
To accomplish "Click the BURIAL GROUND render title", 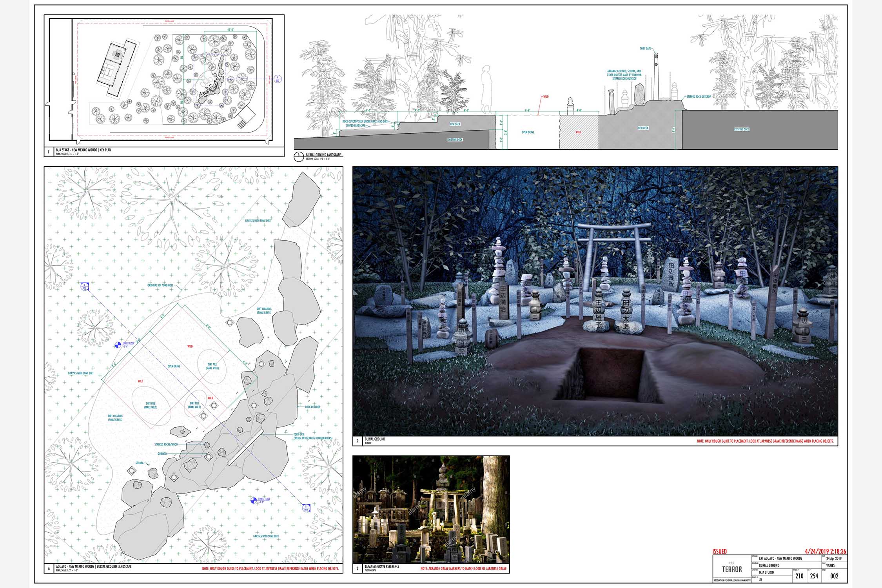I will (x=375, y=439).
